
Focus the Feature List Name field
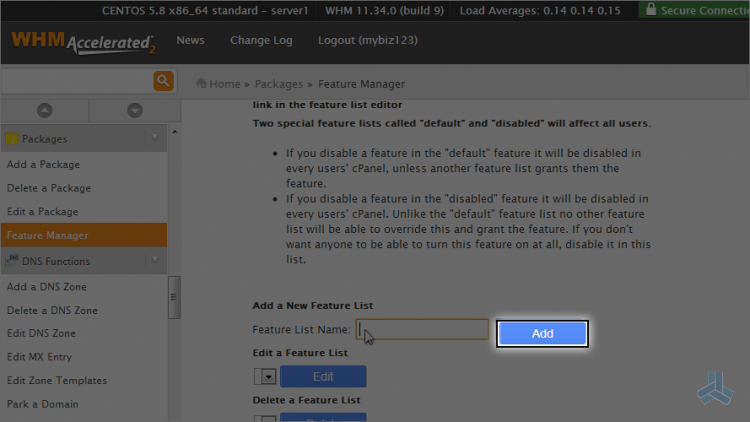(422, 329)
